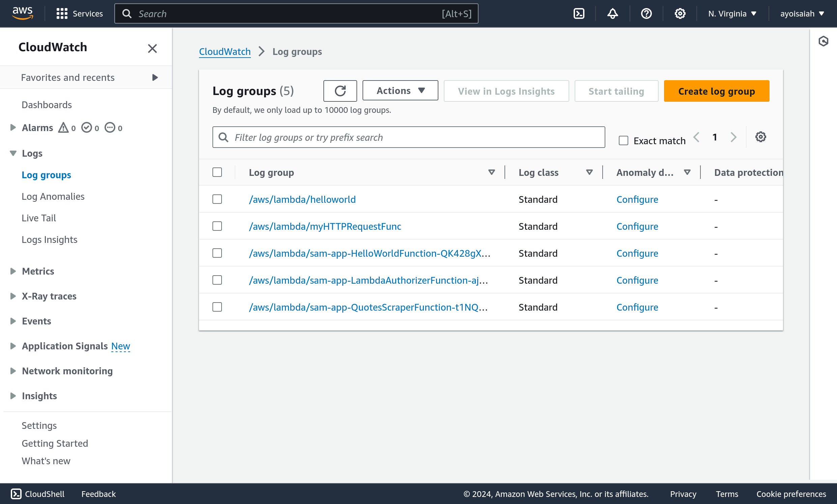Click Create log group button

tap(716, 91)
